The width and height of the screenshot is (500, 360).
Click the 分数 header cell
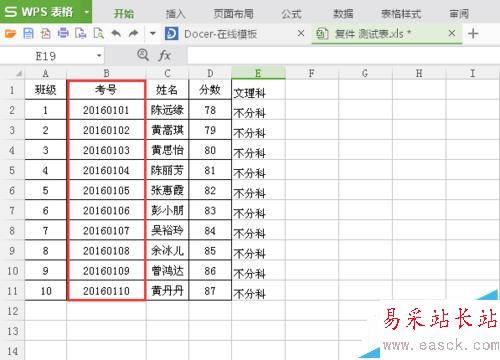pyautogui.click(x=210, y=90)
